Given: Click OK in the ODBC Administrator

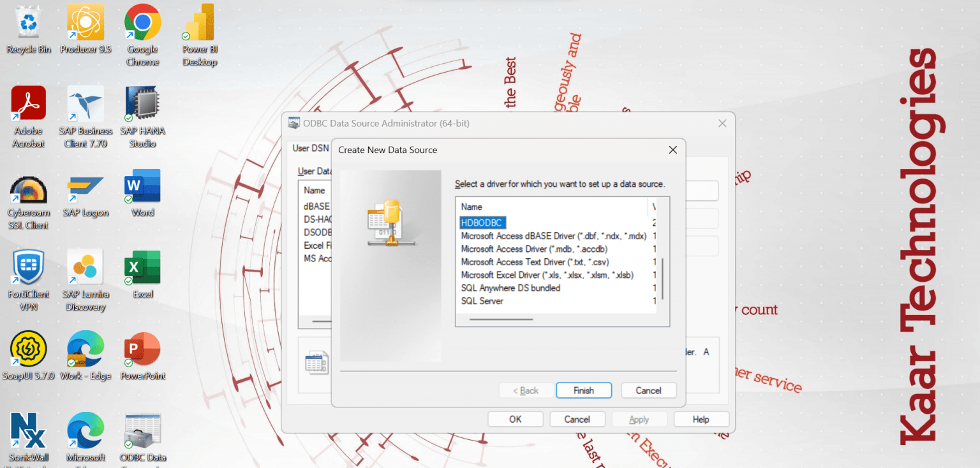Looking at the screenshot, I should pos(515,419).
